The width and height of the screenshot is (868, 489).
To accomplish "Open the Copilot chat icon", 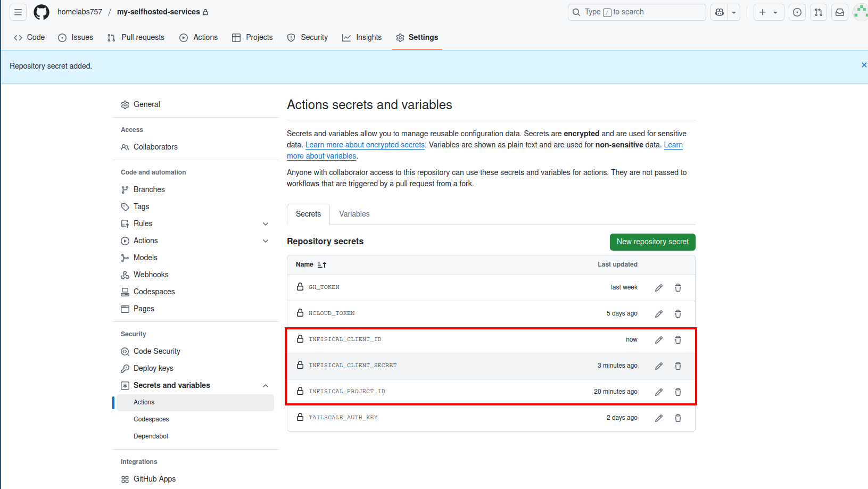I will [720, 12].
